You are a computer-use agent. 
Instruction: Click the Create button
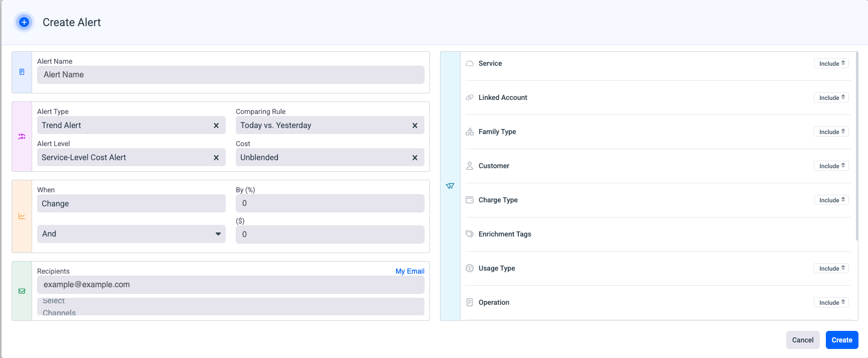click(842, 340)
